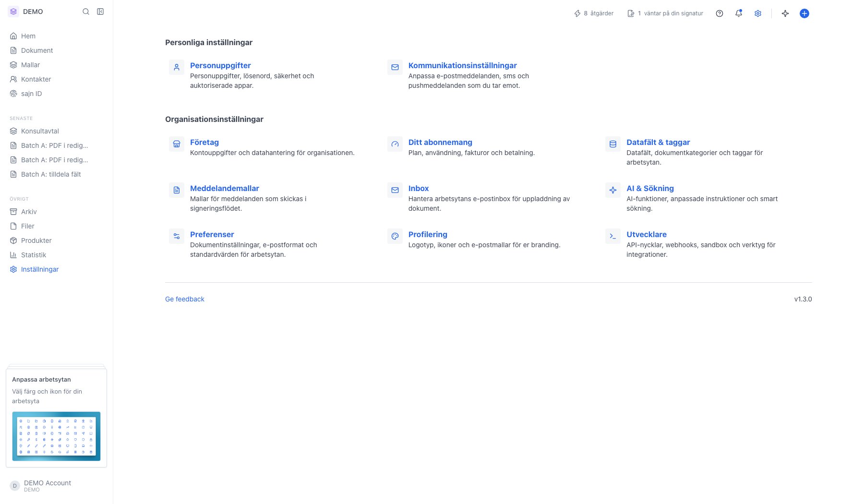Open the AI sparkle icon in top bar
The height and width of the screenshot is (504, 864).
click(785, 13)
